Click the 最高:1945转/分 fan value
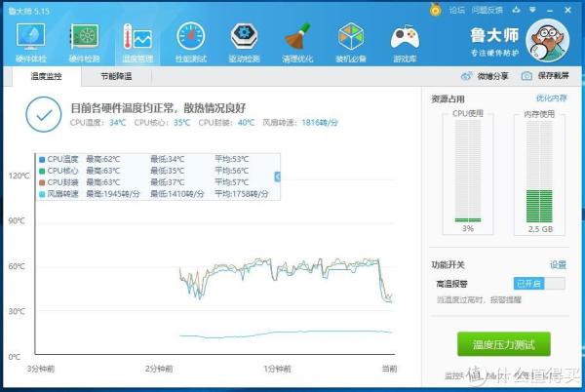The width and height of the screenshot is (585, 392). tap(113, 194)
